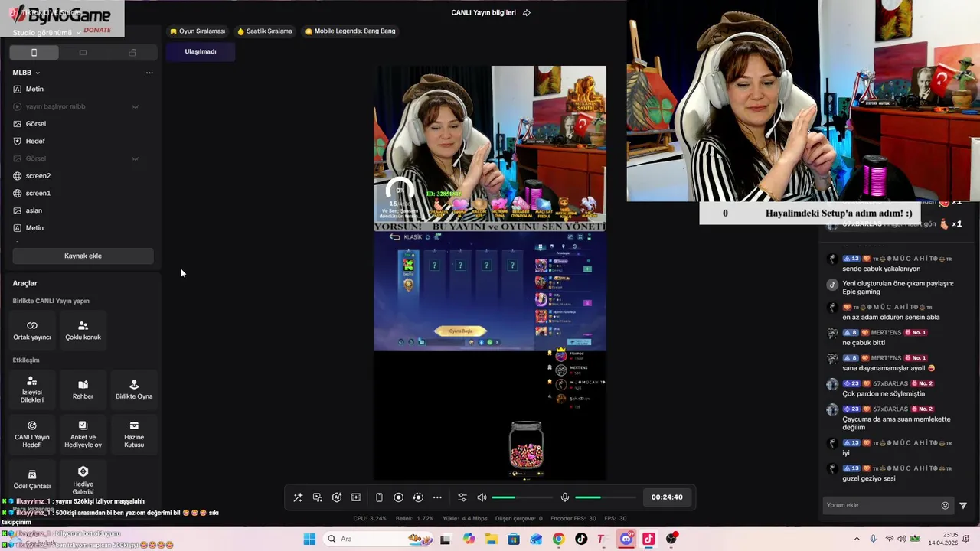
Task: Click the Ulaşılmadı goal card
Action: [x=201, y=51]
